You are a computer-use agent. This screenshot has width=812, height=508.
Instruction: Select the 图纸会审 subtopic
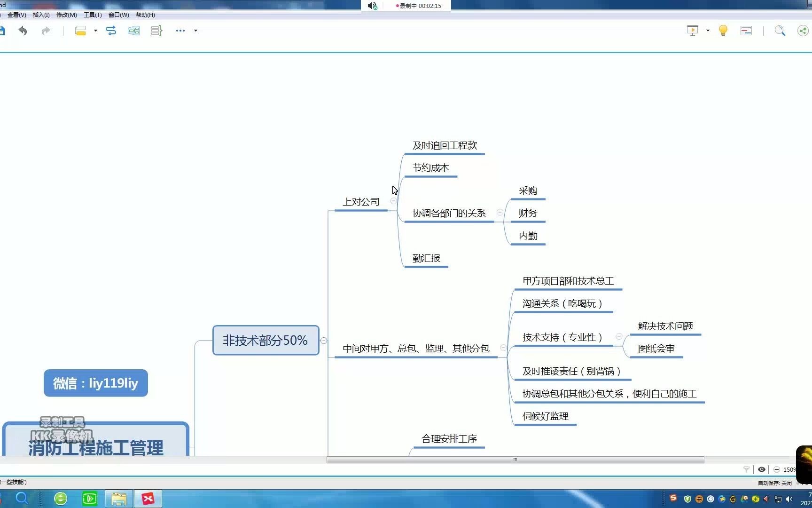pyautogui.click(x=656, y=349)
